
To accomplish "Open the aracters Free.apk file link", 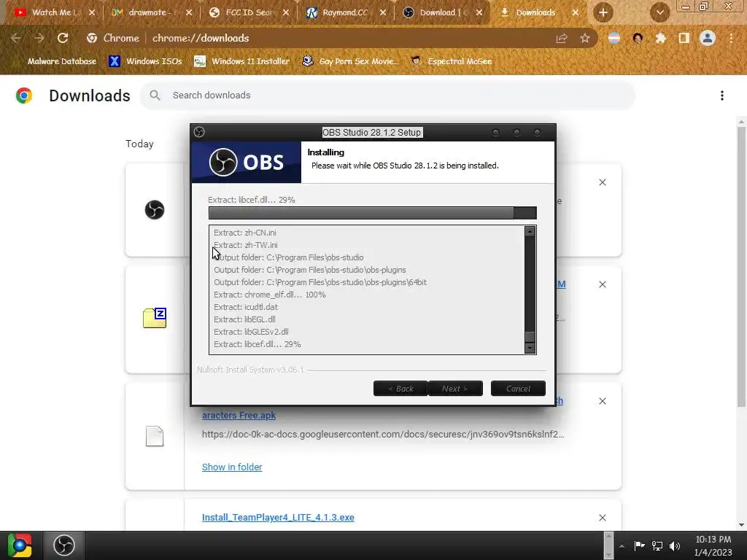I will point(239,415).
